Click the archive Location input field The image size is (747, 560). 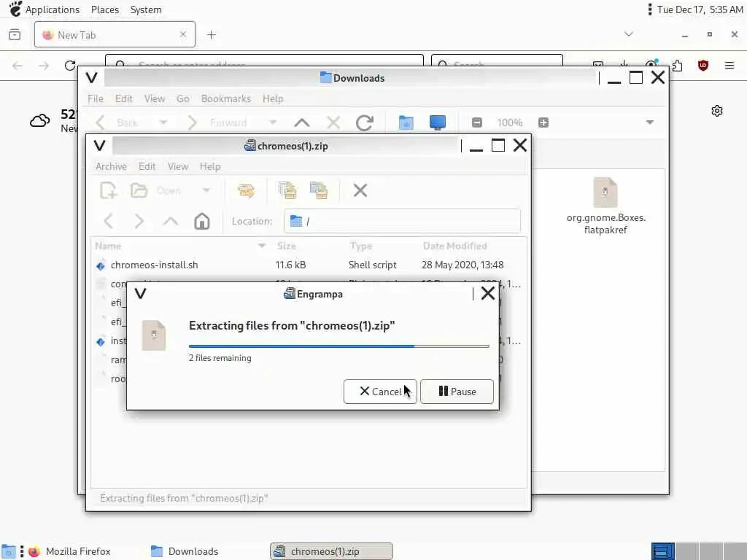pos(402,221)
